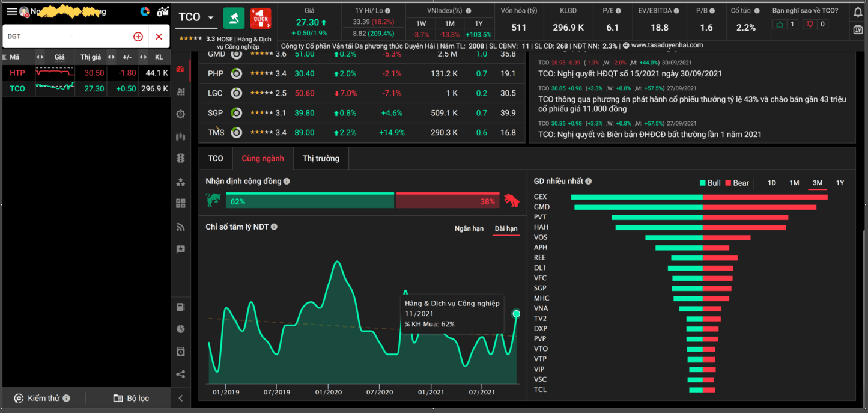This screenshot has height=413, width=868.
Task: Open the user account avatar
Action: click(x=24, y=11)
